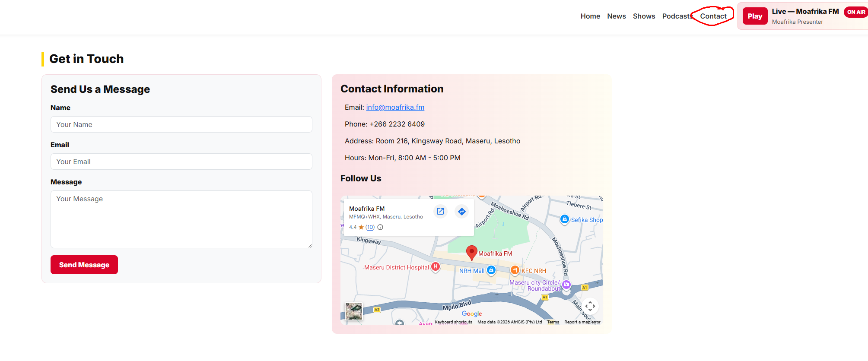
Task: Click the Your Name input field
Action: point(181,124)
